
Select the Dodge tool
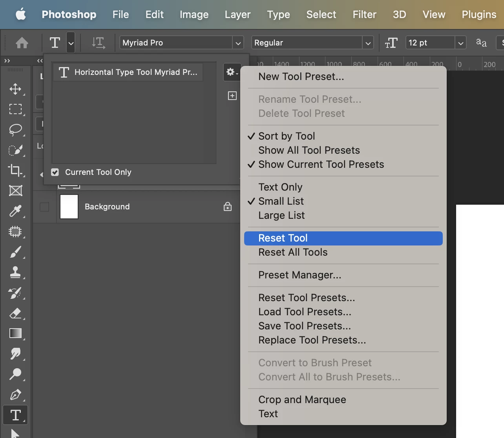pyautogui.click(x=15, y=374)
